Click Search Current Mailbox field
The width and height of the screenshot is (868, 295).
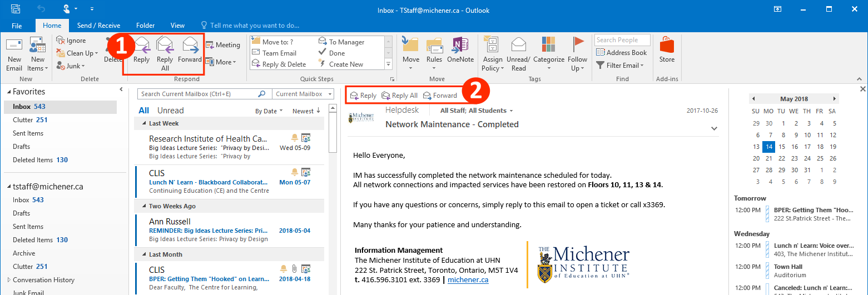pyautogui.click(x=204, y=94)
